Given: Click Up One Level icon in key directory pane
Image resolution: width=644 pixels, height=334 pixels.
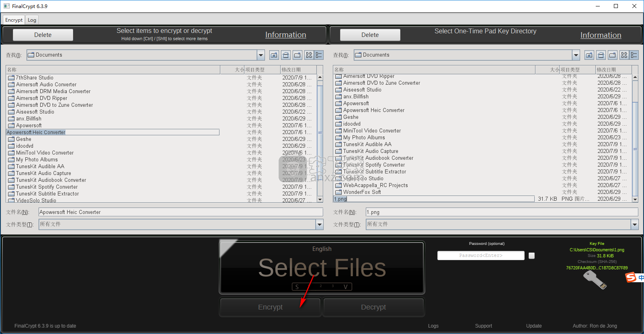Looking at the screenshot, I should pyautogui.click(x=589, y=55).
